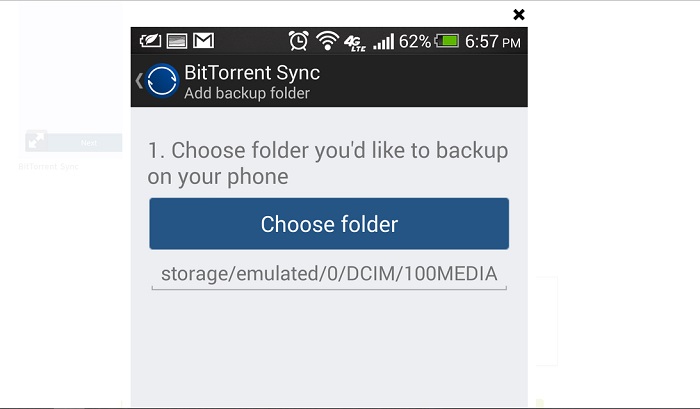Viewport: 700px width, 409px height.
Task: Tap the 6:57 PM clock
Action: point(492,42)
